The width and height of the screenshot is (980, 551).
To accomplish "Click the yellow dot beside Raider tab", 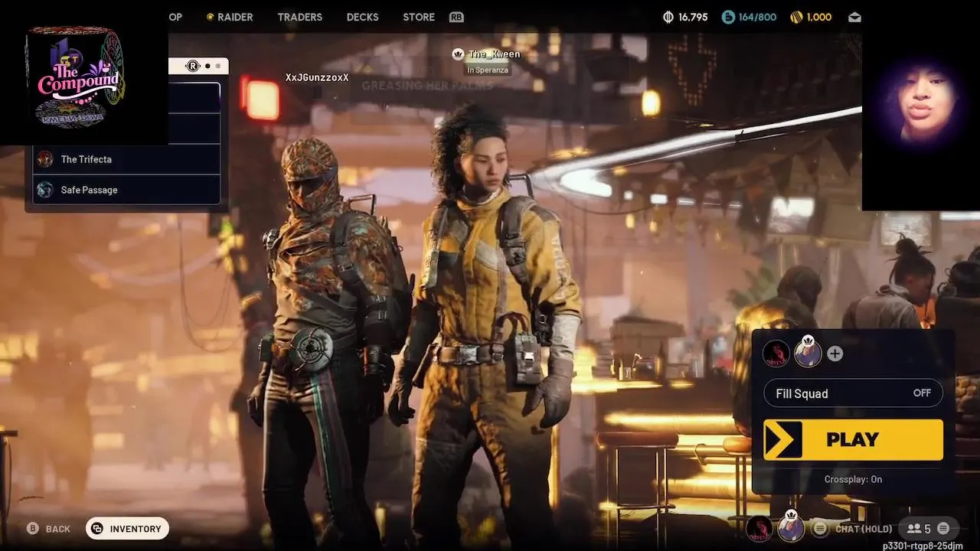I will [x=211, y=17].
